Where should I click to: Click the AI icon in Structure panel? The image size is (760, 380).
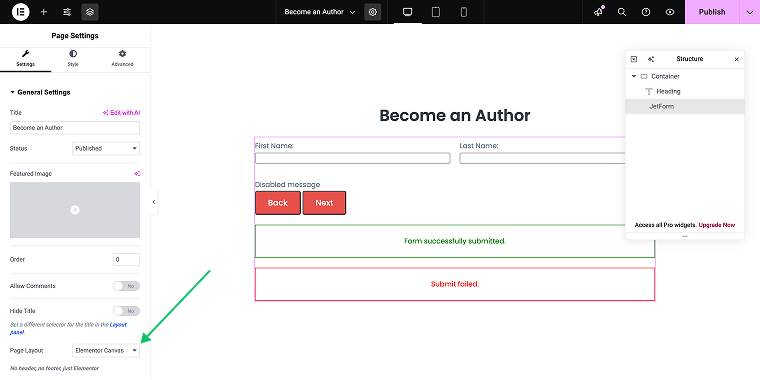coord(651,59)
